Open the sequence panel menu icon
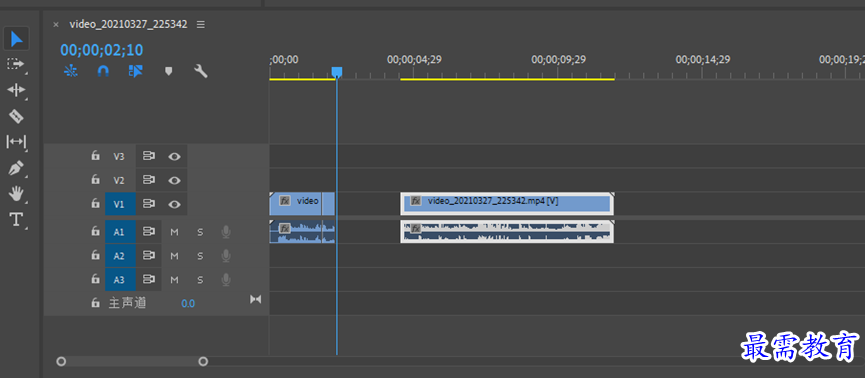Viewport: 865px width, 378px height. pyautogui.click(x=201, y=24)
